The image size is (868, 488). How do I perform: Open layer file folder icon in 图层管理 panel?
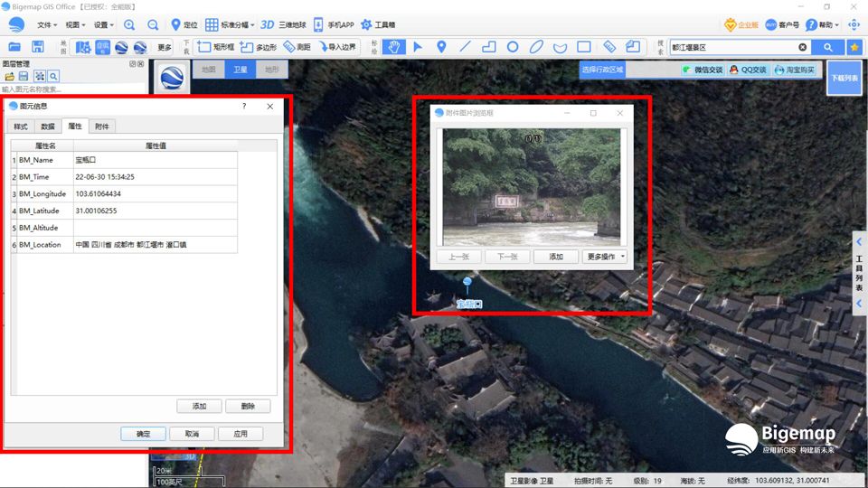(x=9, y=76)
